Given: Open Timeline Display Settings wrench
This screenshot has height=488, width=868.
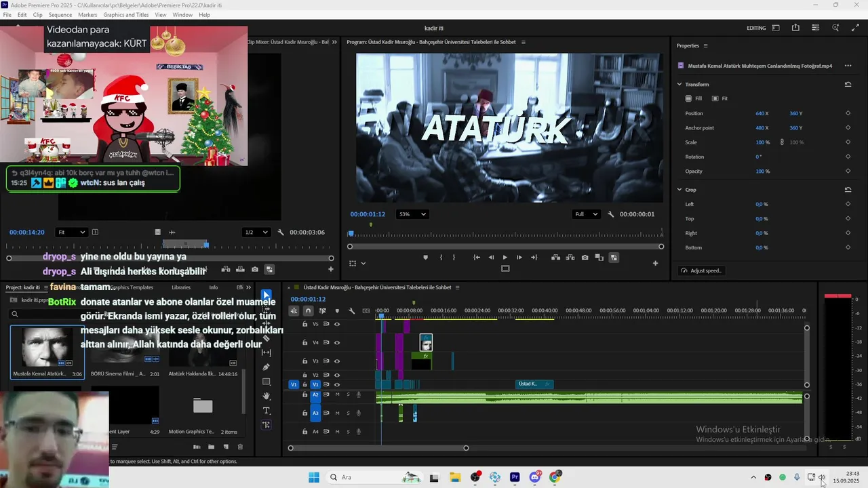Looking at the screenshot, I should [351, 311].
